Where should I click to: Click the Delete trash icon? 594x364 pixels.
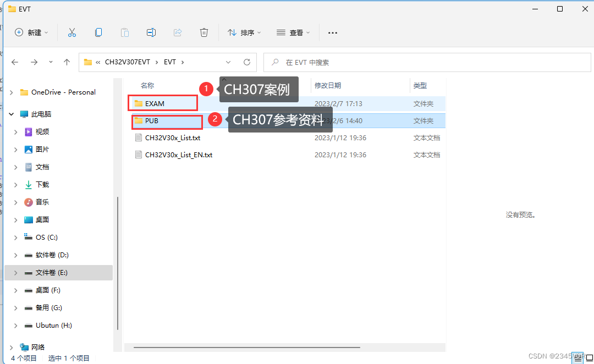tap(204, 32)
